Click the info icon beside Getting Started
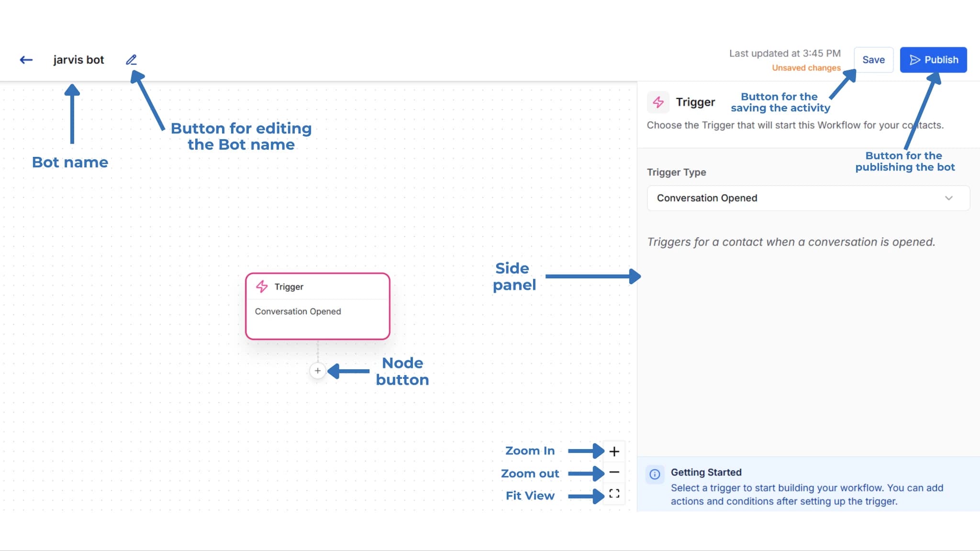 [x=654, y=474]
